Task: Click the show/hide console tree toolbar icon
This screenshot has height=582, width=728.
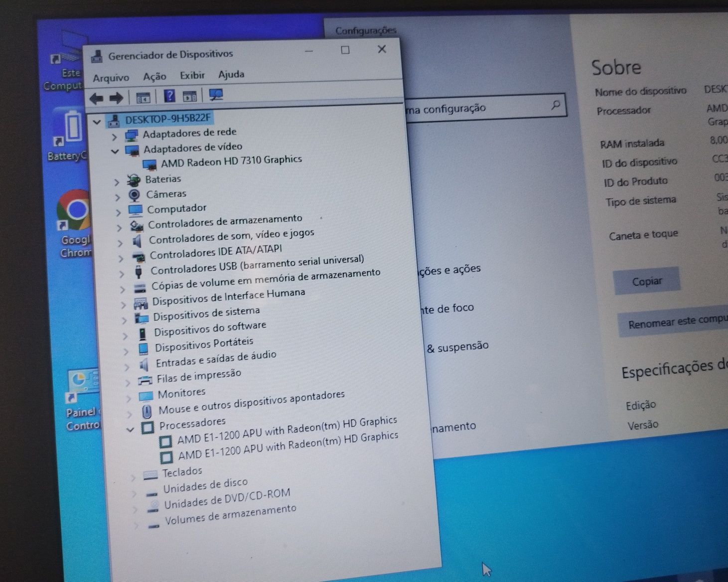Action: 143,97
